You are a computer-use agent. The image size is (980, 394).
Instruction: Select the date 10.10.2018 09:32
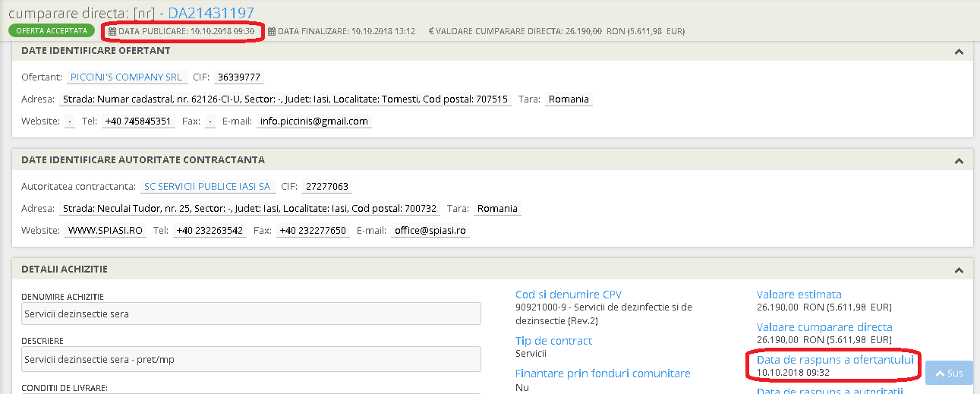click(x=793, y=373)
